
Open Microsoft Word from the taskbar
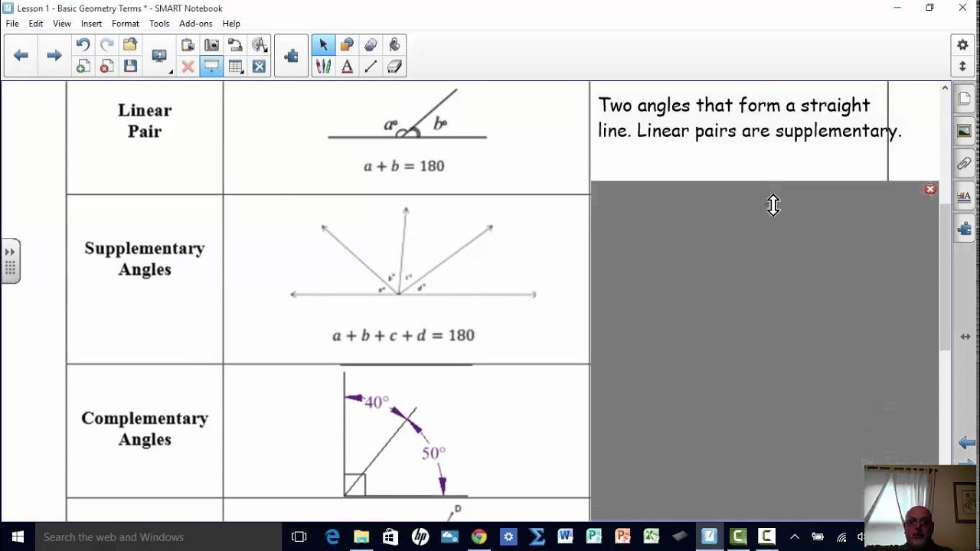pos(565,537)
